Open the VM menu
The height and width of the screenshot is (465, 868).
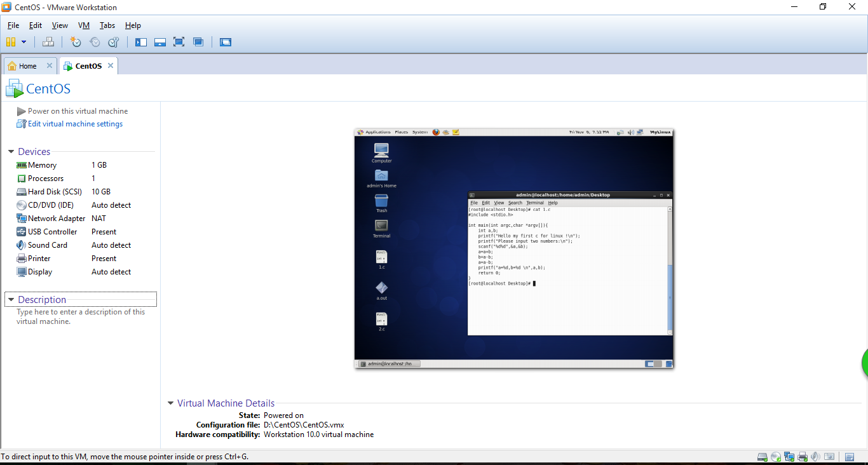[84, 25]
